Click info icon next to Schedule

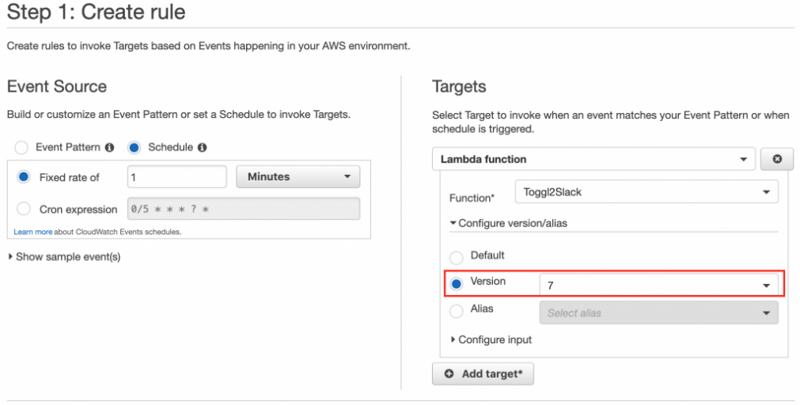pos(202,147)
